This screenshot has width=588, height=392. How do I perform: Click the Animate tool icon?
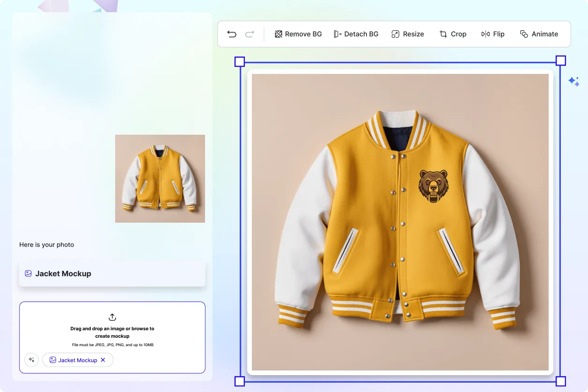point(523,34)
